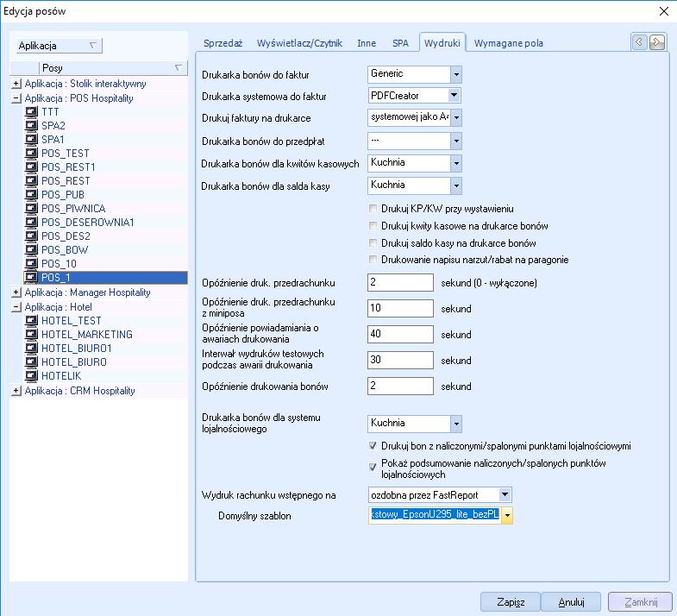Click minipos pre-bill delay field with 10

400,309
